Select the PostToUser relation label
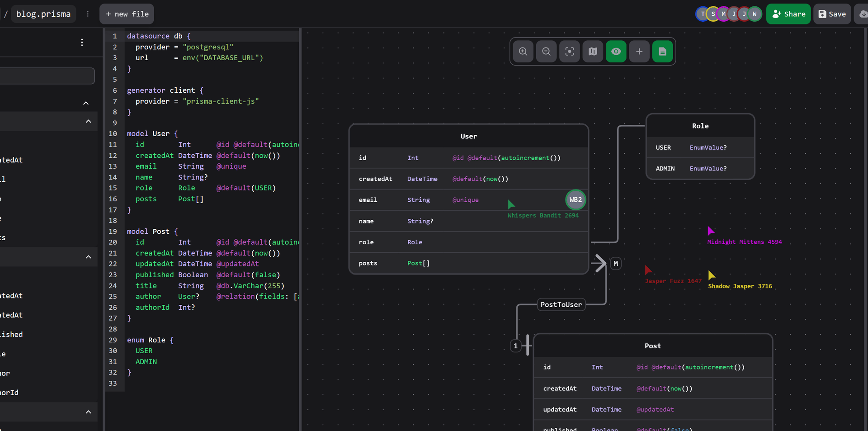 [x=561, y=304]
